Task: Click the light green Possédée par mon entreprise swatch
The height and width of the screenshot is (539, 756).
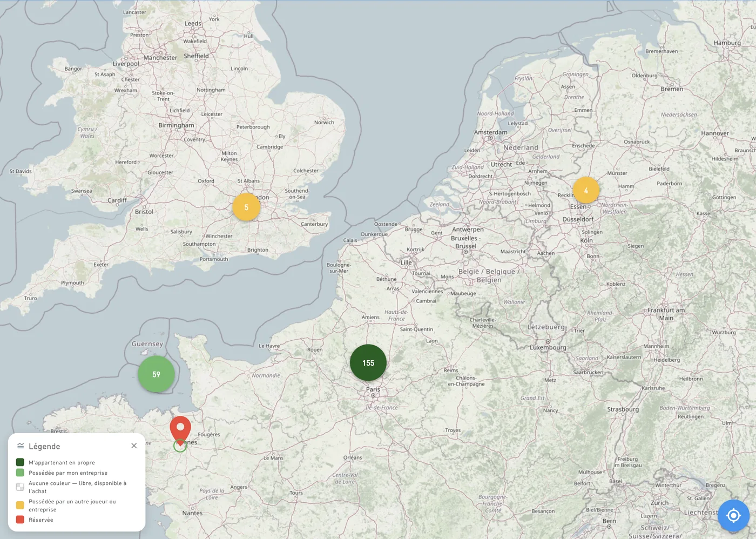Action: 20,473
